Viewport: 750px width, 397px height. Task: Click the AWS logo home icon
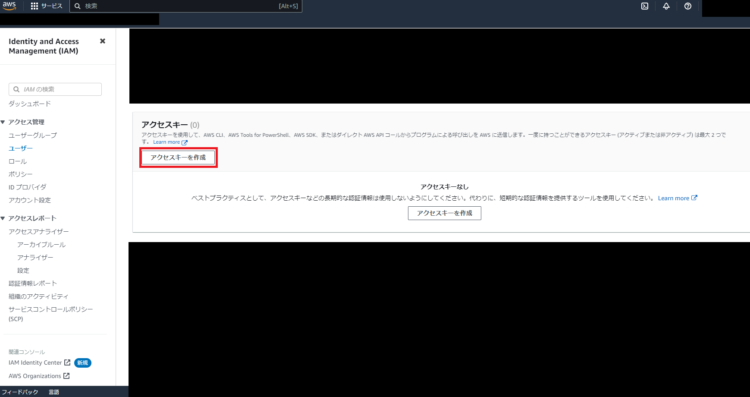click(x=9, y=6)
